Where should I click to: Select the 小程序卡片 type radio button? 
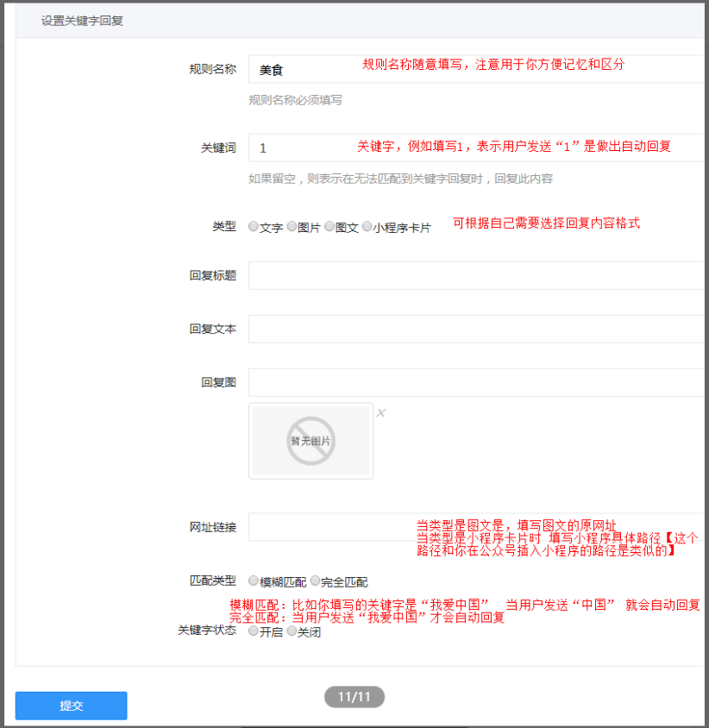point(367,226)
